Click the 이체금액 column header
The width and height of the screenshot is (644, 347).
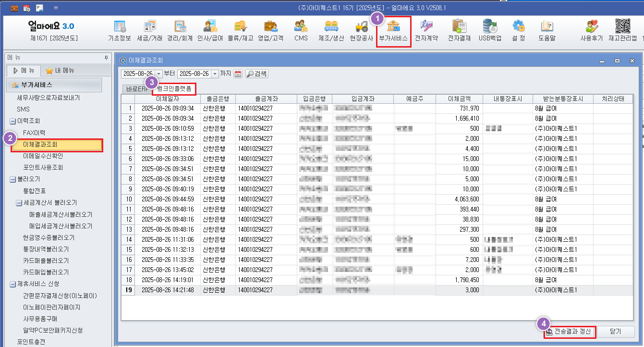coord(459,99)
